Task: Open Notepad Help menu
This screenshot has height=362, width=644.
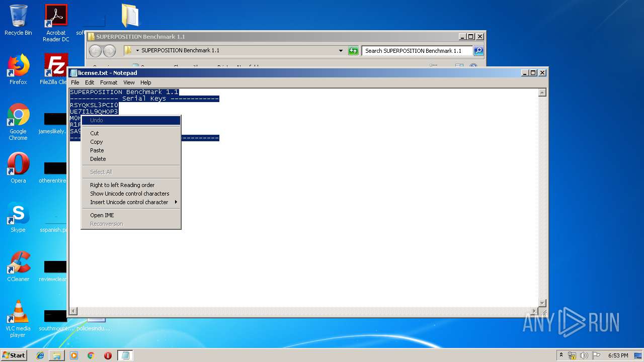Action: (x=145, y=82)
